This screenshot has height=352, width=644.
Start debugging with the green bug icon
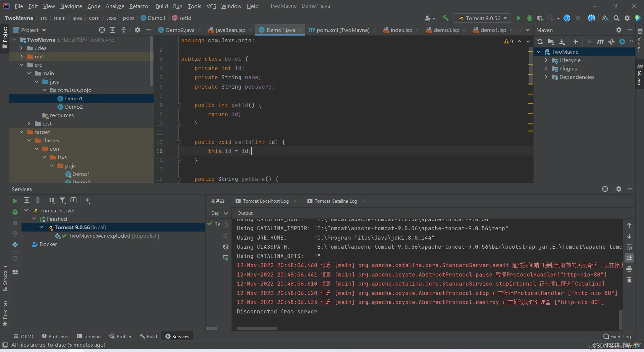click(530, 18)
